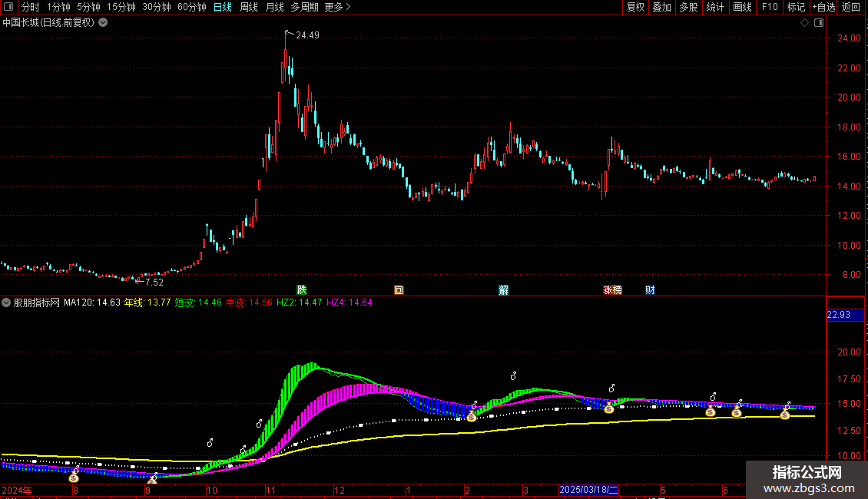Open the 复权 adjustment menu
This screenshot has width=868, height=499.
tap(635, 7)
